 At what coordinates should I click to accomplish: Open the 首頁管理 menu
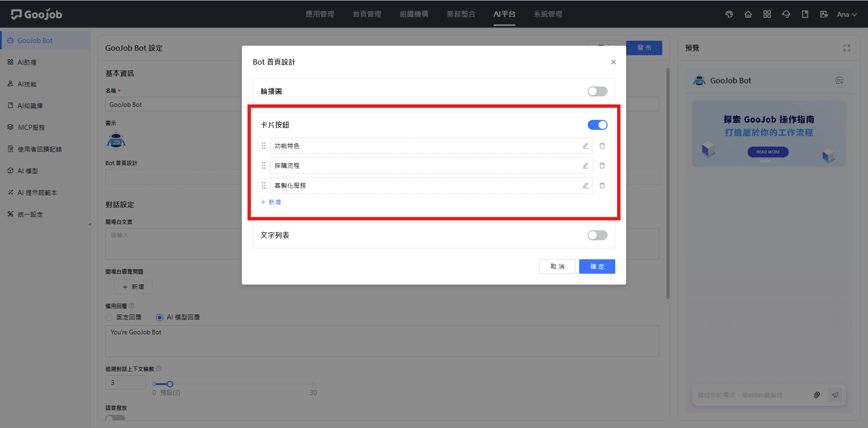[x=367, y=14]
